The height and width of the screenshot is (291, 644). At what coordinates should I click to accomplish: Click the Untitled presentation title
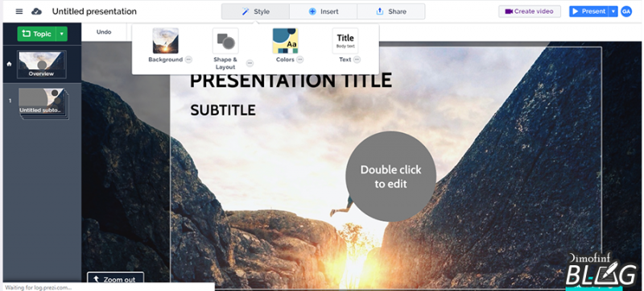pyautogui.click(x=94, y=11)
